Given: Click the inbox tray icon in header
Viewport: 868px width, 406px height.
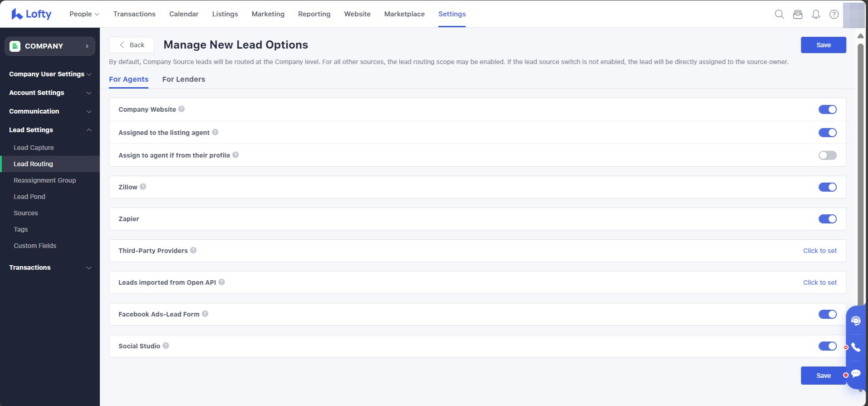Looking at the screenshot, I should point(797,14).
